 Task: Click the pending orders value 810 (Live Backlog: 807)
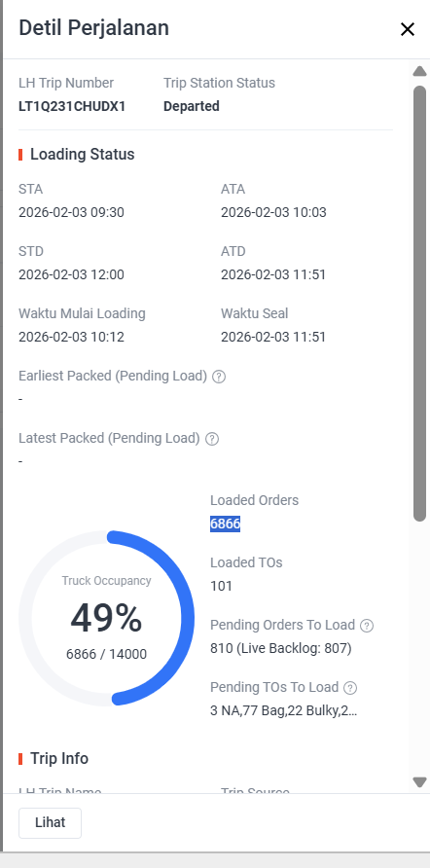pos(281,648)
